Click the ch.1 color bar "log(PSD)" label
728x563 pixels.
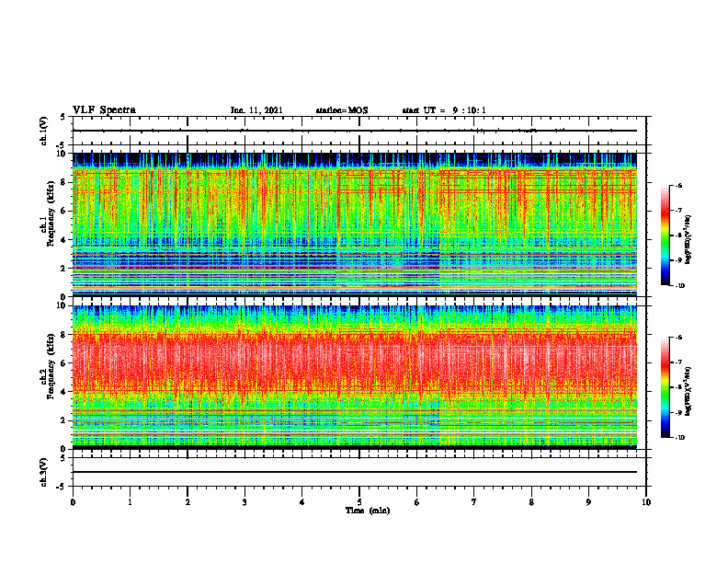(688, 240)
